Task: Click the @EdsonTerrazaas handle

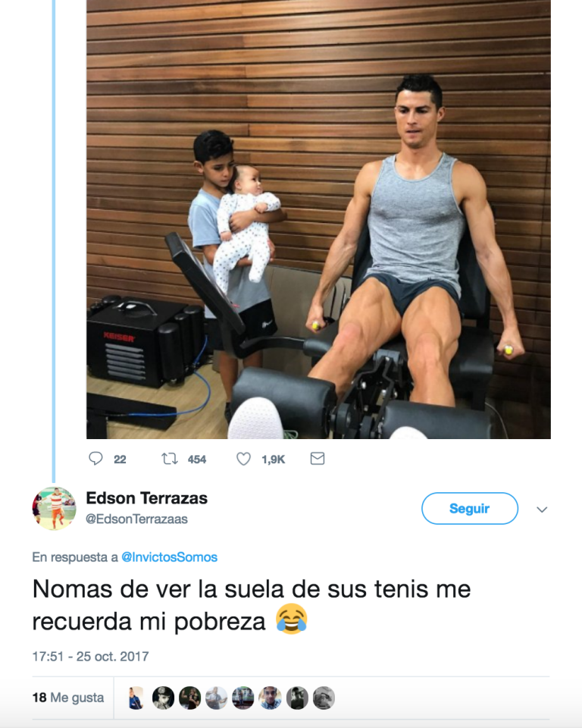Action: [x=136, y=519]
